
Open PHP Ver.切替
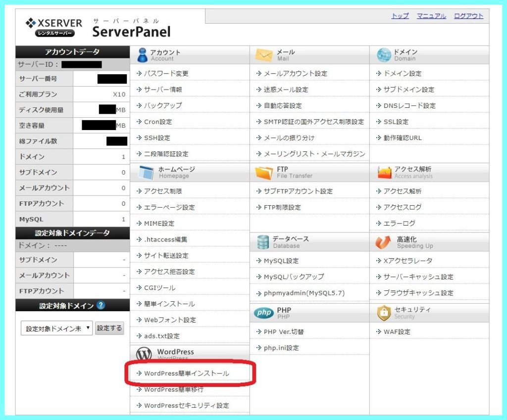(x=284, y=332)
